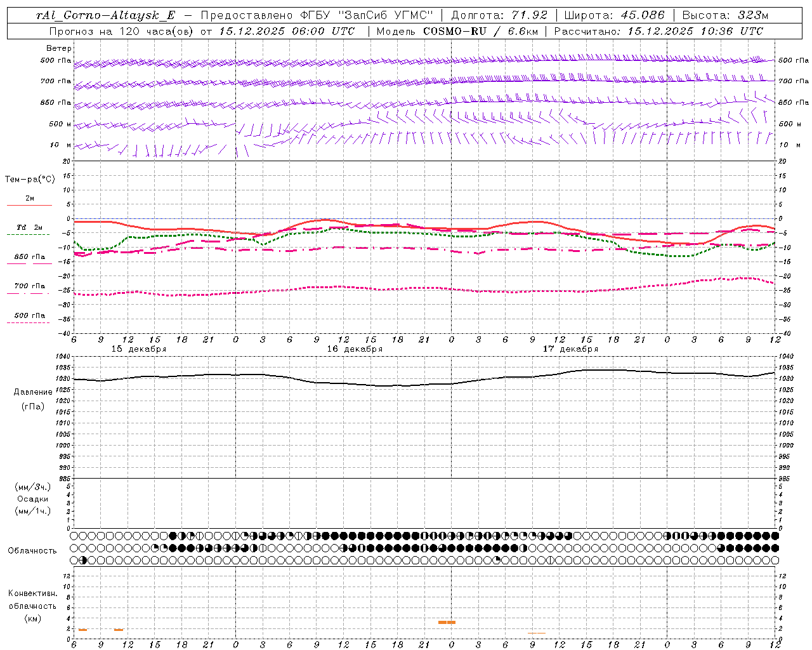The width and height of the screenshot is (812, 650).
Task: Click the 17 декабря date label
Action: click(x=570, y=349)
